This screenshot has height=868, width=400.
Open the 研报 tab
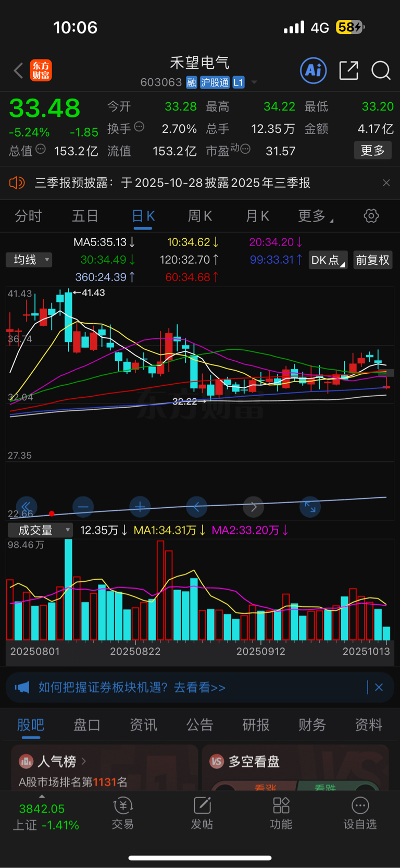click(256, 725)
